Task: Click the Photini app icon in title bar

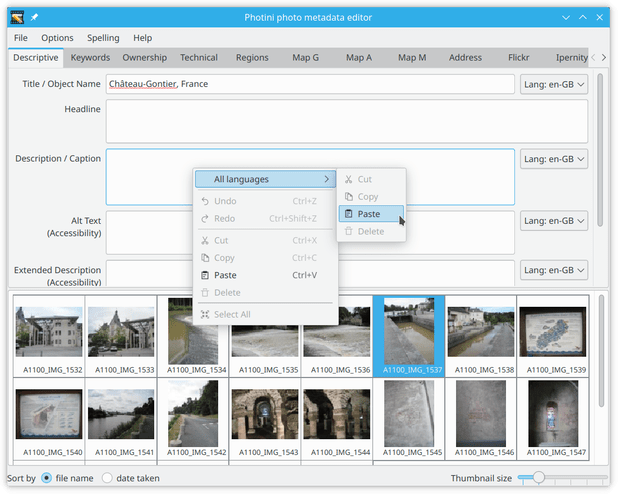Action: pos(17,17)
